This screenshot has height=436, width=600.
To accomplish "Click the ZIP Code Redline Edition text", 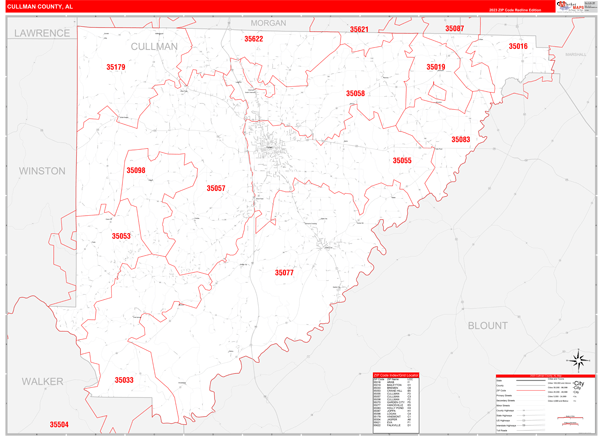I will pos(519,10).
